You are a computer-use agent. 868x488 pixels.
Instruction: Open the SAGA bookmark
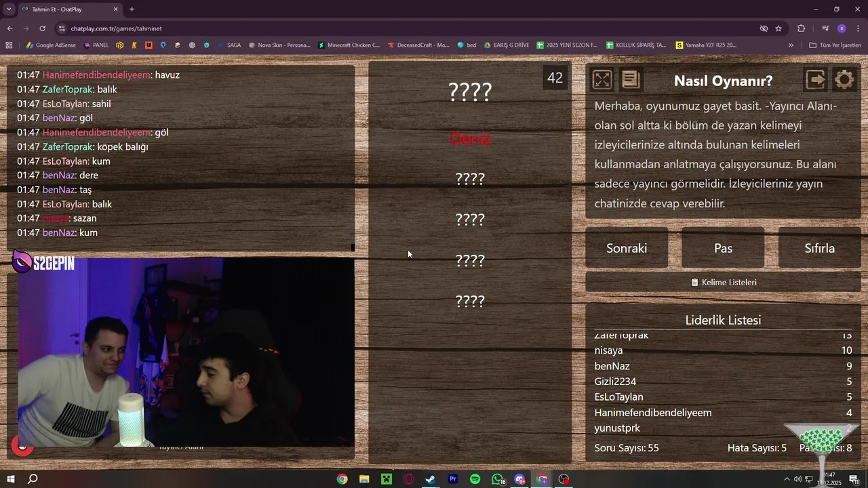coord(229,45)
